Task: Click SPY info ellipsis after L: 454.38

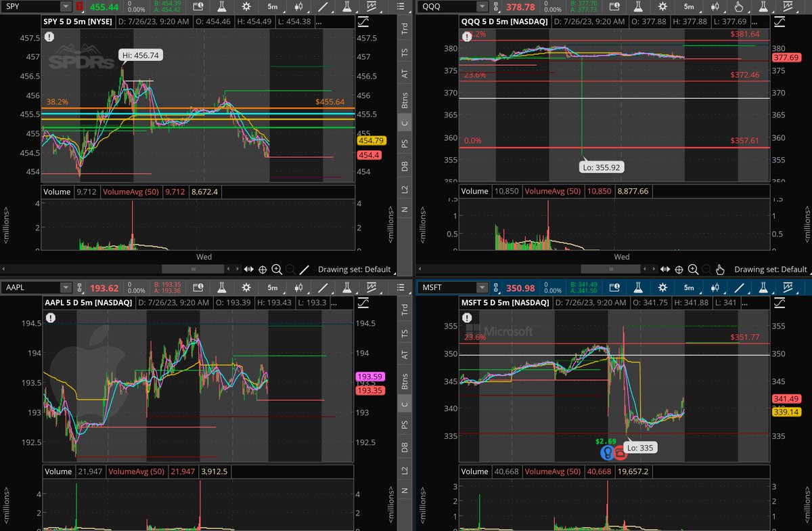Action: [318, 23]
